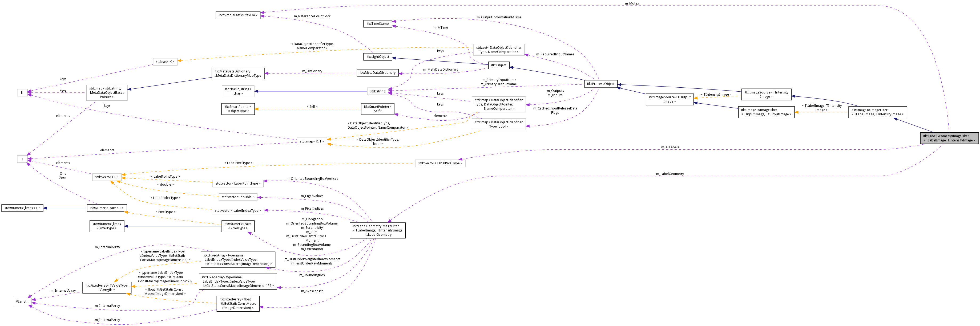
Task: Open the itk::TimeStamp node
Action: pos(377,24)
